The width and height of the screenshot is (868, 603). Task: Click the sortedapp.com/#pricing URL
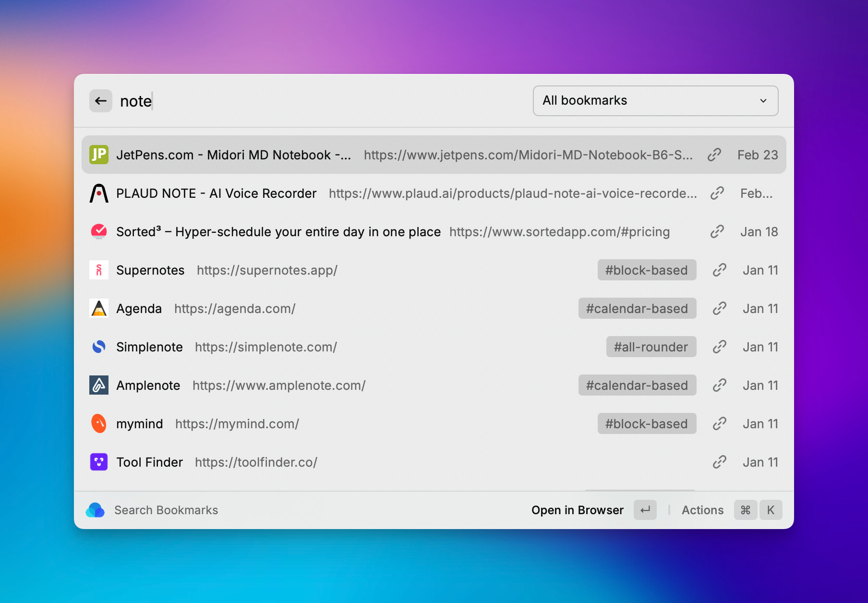559,231
